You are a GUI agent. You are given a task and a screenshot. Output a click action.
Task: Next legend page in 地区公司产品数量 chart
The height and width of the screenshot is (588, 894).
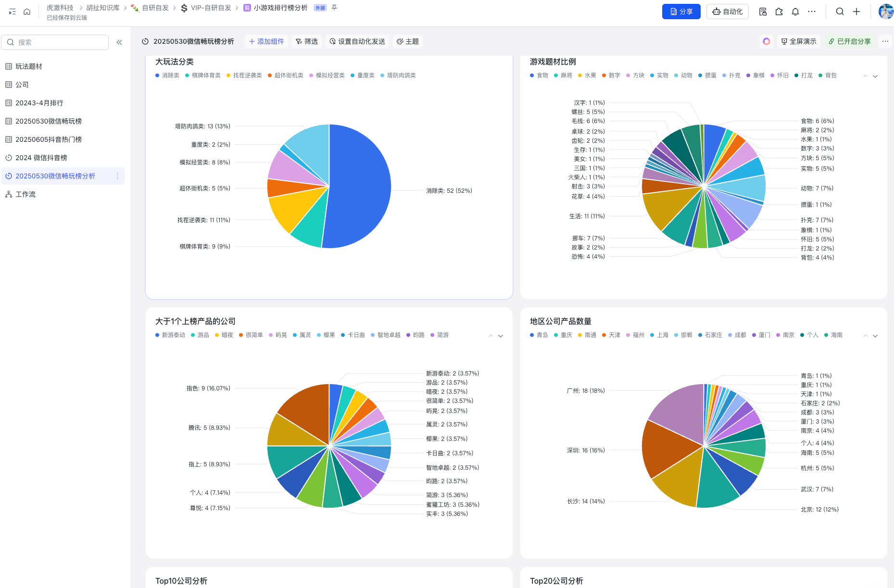pos(875,336)
